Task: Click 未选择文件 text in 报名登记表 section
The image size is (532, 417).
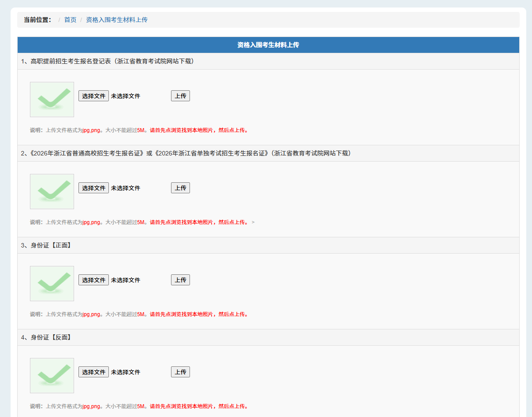Action: (126, 96)
